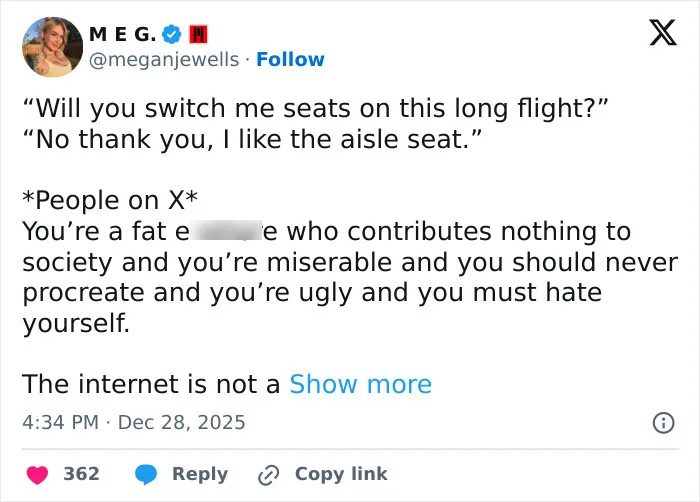Follow @meganjewells
700x502 pixels.
coord(290,59)
